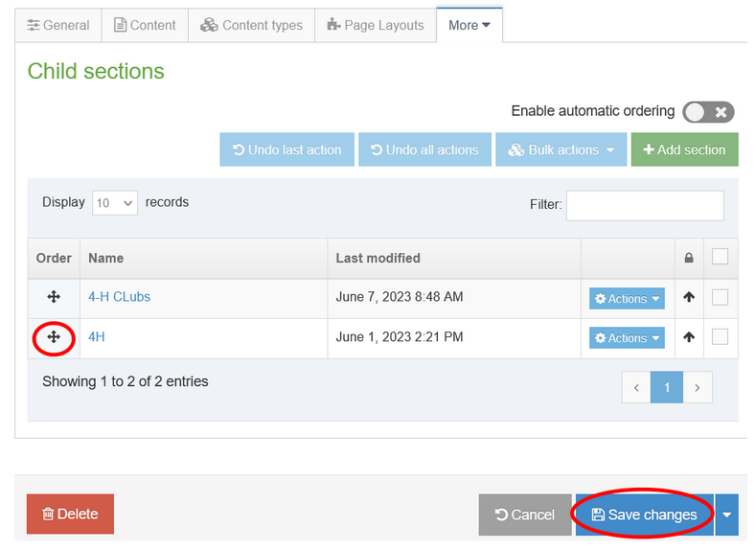Check the select-all checkbox in table header
Image resolution: width=756 pixels, height=549 pixels.
[x=720, y=257]
